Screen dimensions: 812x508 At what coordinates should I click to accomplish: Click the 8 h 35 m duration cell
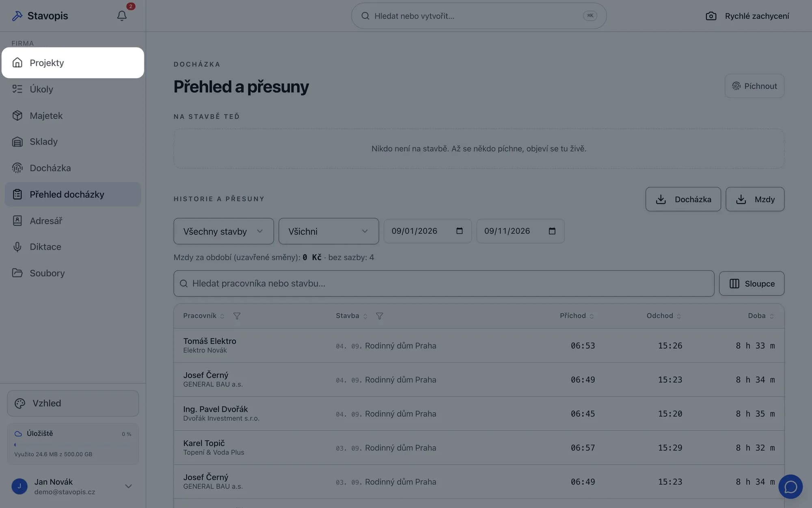pos(755,414)
